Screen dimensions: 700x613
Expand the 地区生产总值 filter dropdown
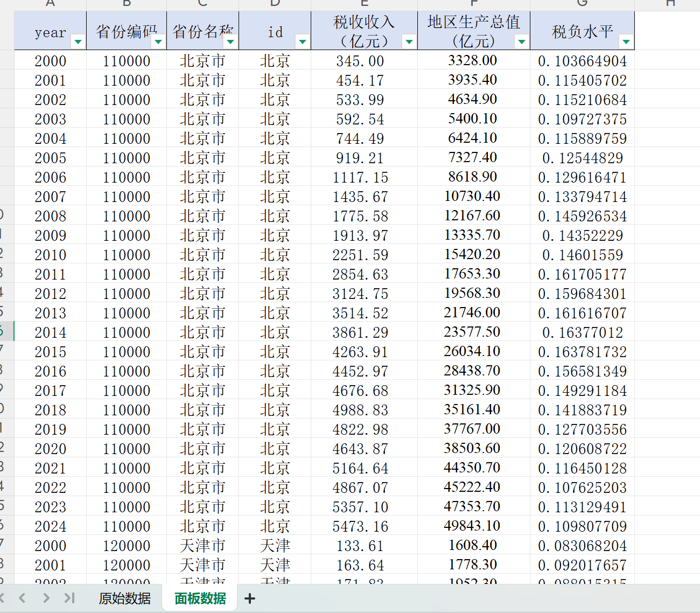point(522,41)
